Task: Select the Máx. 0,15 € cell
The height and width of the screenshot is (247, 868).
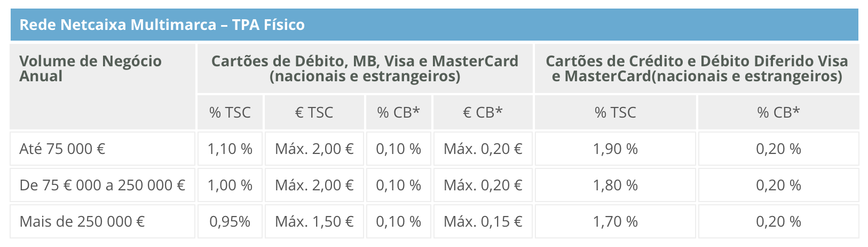Action: pos(483,221)
